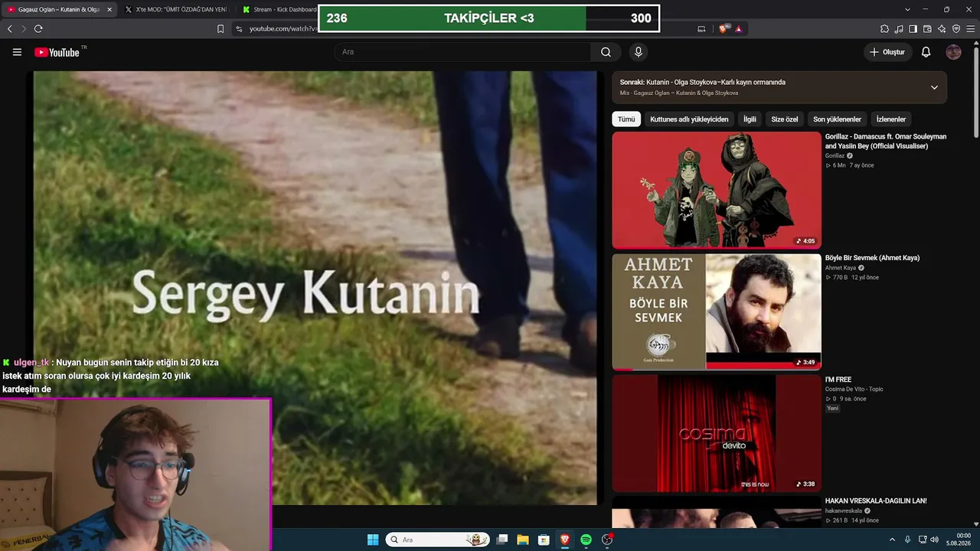Switch to the X'te MOD browser tab
This screenshot has width=980, height=551.
click(176, 9)
